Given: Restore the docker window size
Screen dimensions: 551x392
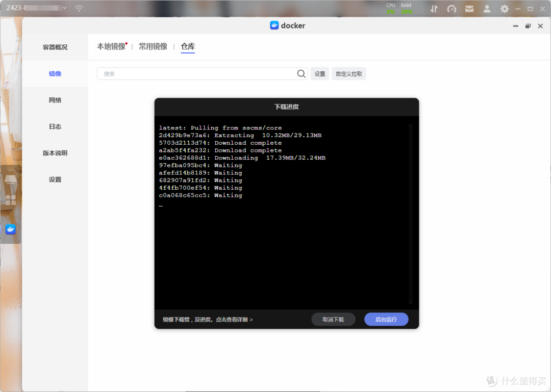Looking at the screenshot, I should point(528,26).
